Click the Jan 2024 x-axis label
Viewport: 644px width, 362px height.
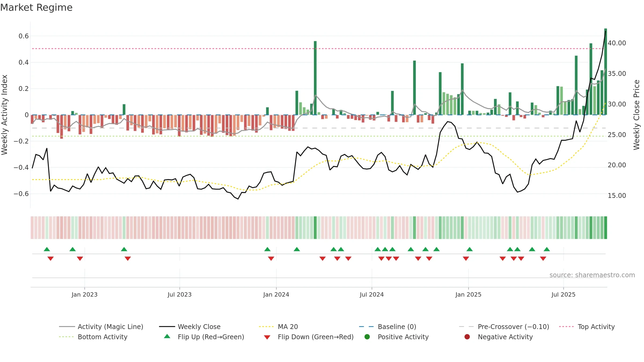(x=276, y=294)
